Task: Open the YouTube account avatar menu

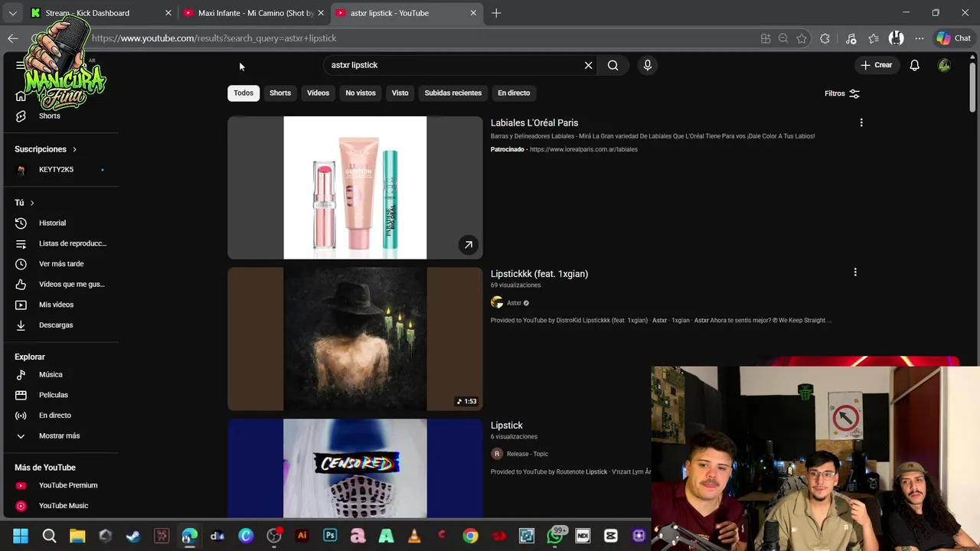Action: coord(944,65)
